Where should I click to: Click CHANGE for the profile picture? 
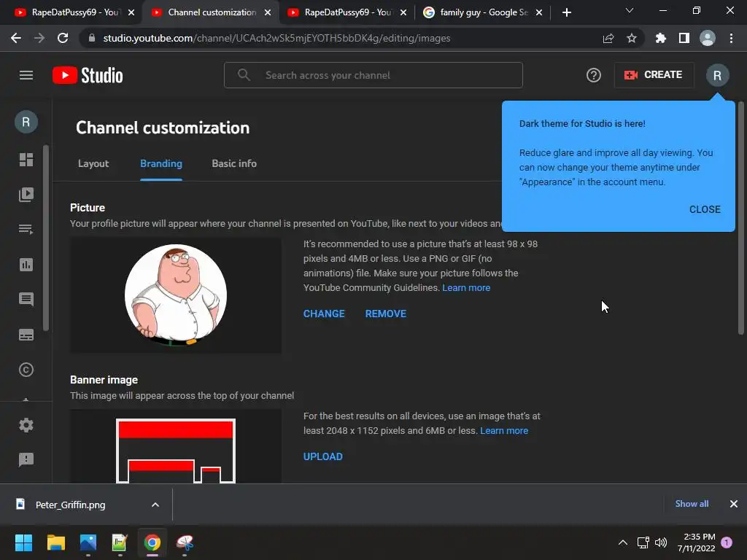[x=324, y=314]
